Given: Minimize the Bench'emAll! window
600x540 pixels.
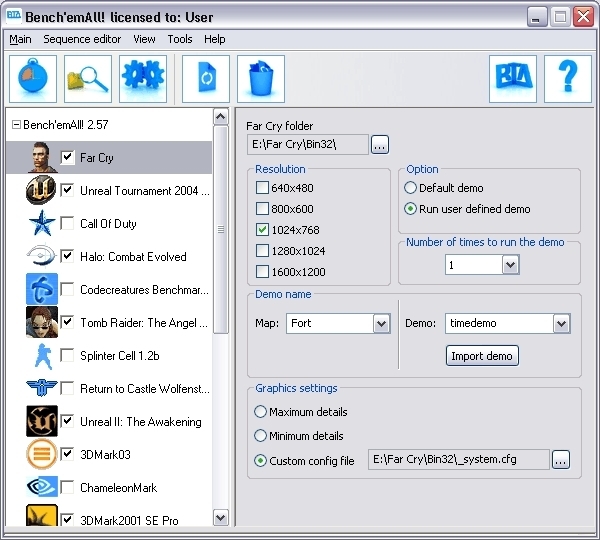Looking at the screenshot, I should click(x=537, y=17).
